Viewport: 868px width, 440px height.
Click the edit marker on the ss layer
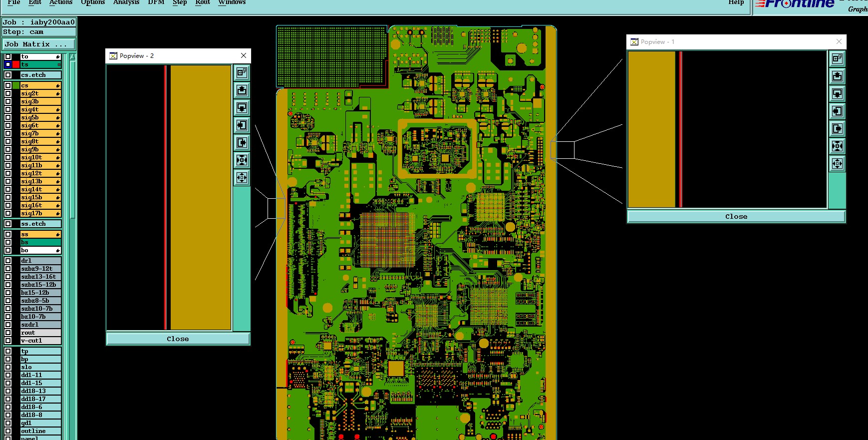[58, 234]
